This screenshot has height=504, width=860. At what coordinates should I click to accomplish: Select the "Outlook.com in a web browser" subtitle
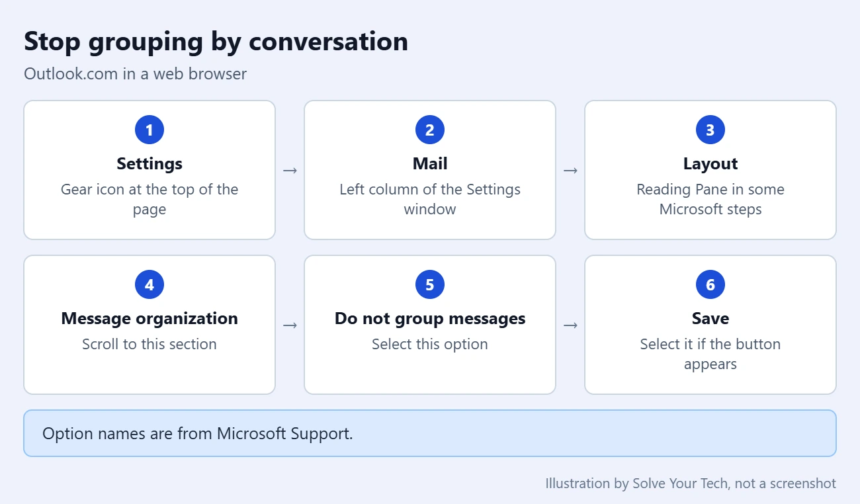click(135, 73)
